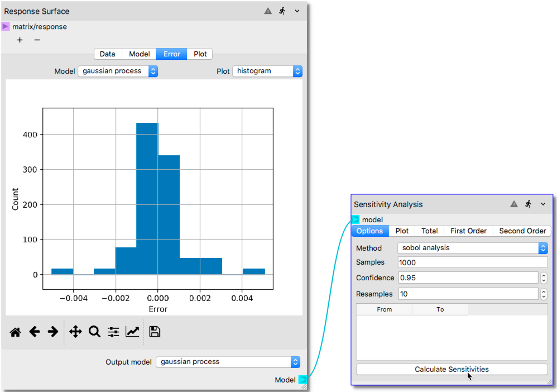
Task: Click the plus button under matrix/response
Action: click(x=20, y=40)
